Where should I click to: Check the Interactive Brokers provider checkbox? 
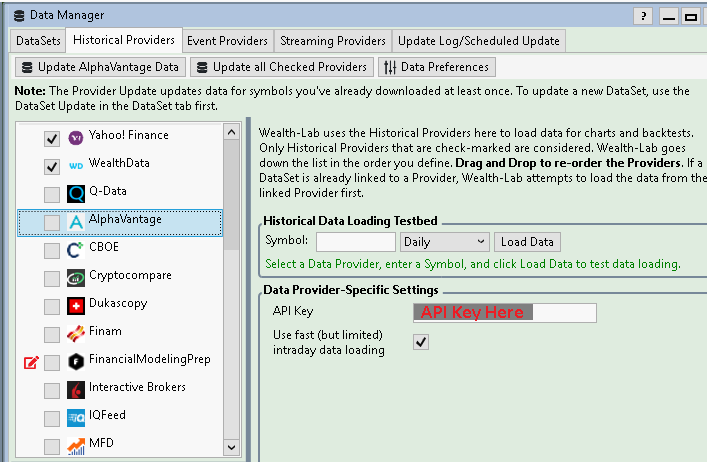52,390
